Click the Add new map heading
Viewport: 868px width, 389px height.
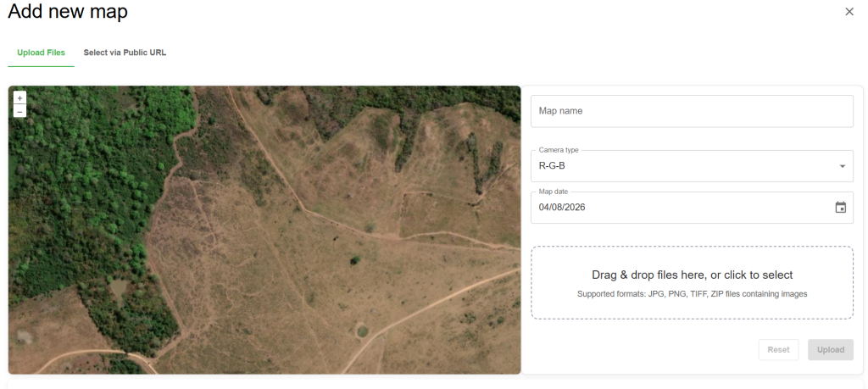68,12
